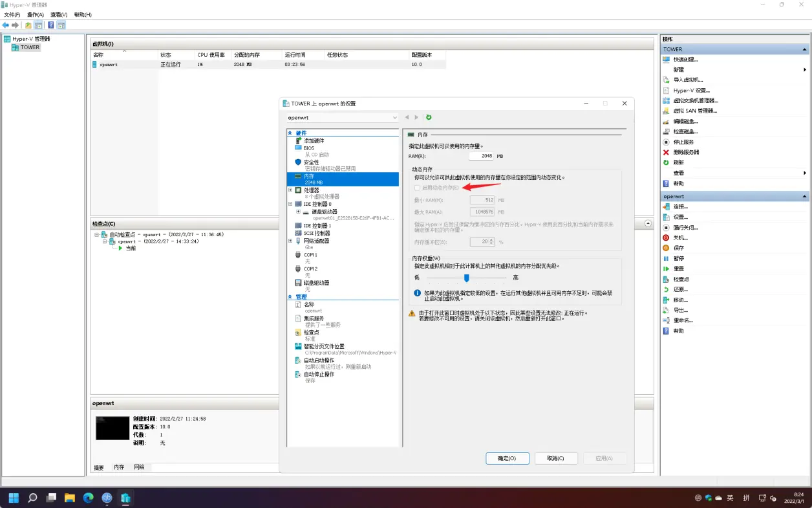Click 导出 under openwrt actions
Image resolution: width=812 pixels, height=508 pixels.
[x=681, y=311]
